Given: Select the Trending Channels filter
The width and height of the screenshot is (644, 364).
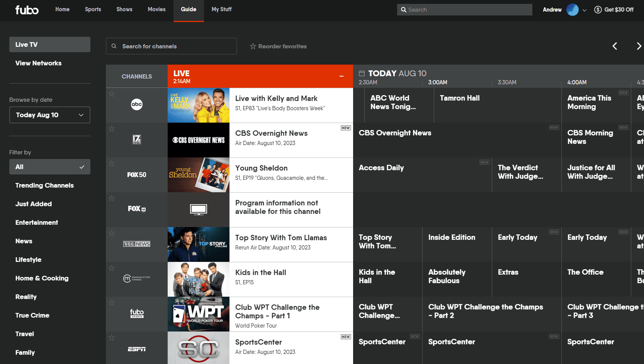Looking at the screenshot, I should (44, 185).
